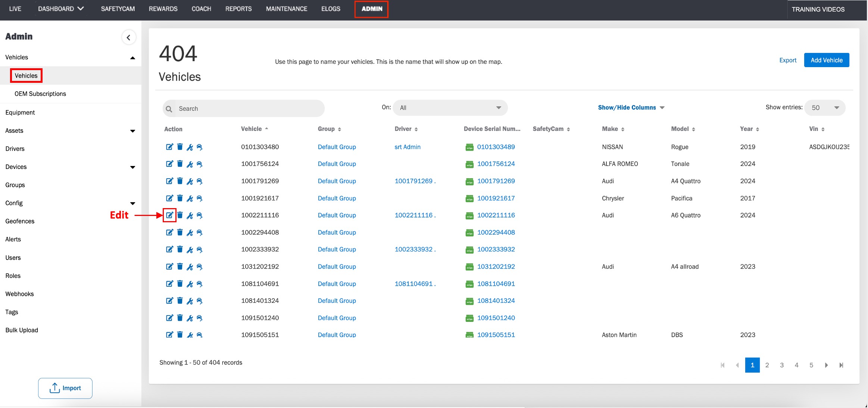Click the Export link

788,60
